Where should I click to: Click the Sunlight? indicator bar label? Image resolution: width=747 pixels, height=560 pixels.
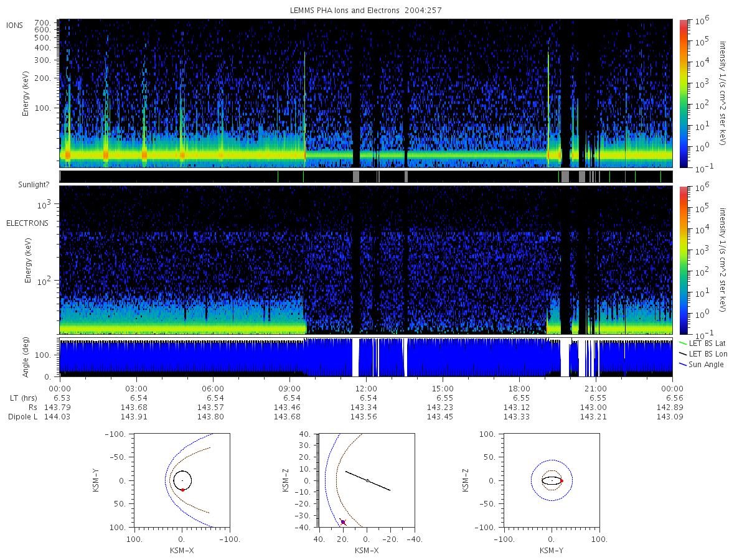pos(27,185)
